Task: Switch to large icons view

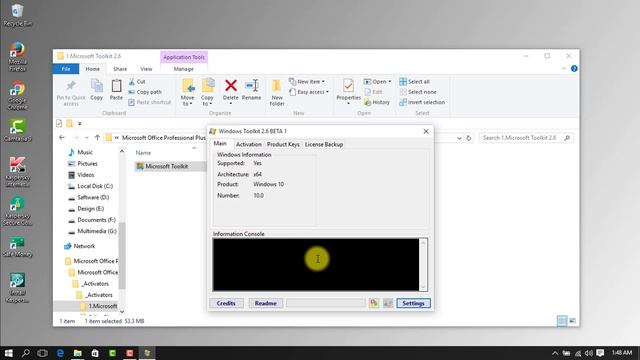Action: point(573,321)
